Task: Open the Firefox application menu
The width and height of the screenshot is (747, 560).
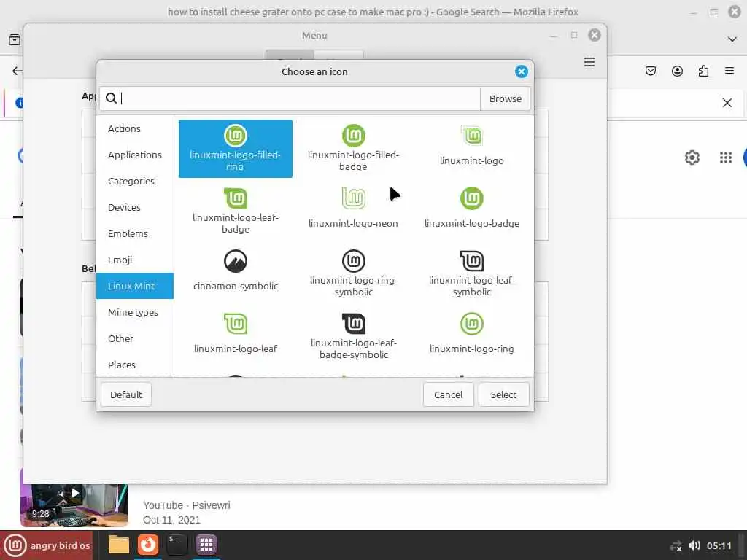Action: tap(729, 71)
